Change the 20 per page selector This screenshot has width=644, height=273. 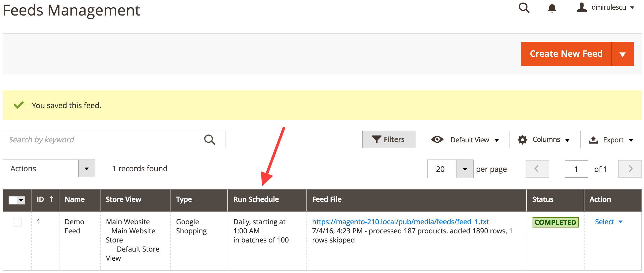point(450,169)
